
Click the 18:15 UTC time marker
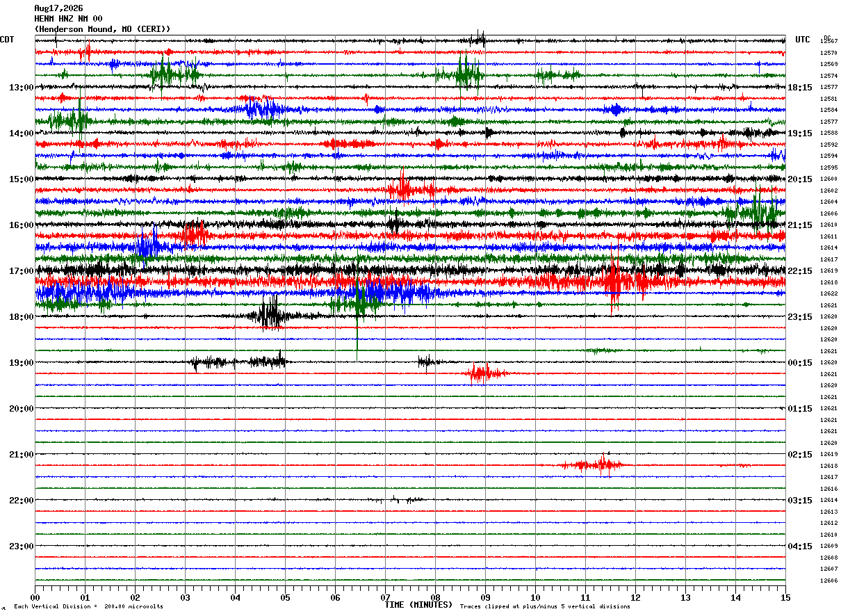800,88
